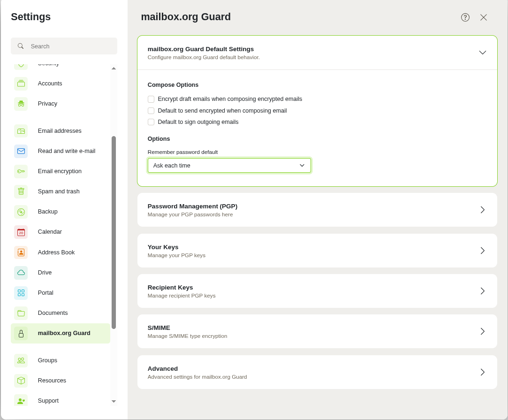This screenshot has width=508, height=420.
Task: Select Groups in sidebar
Action: point(61,360)
